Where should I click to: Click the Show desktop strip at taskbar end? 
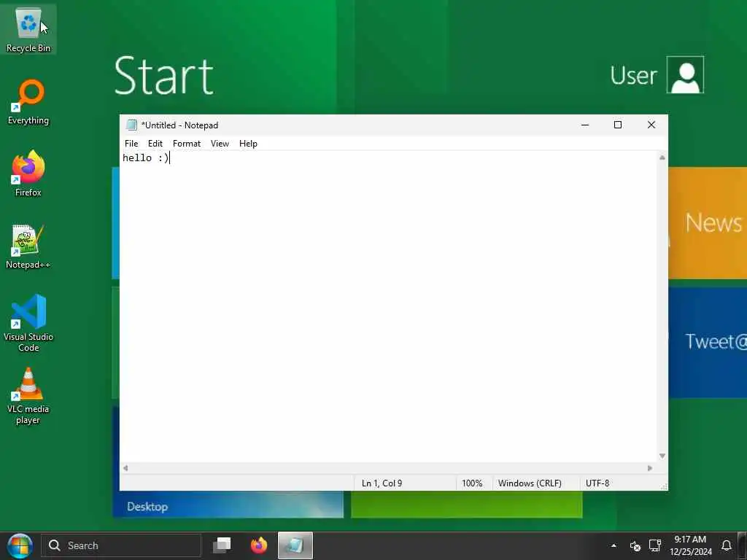(x=743, y=545)
